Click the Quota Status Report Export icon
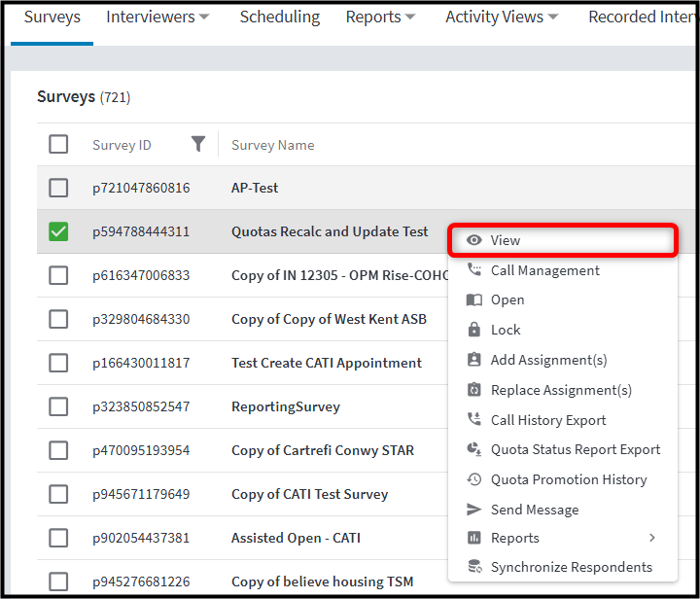The height and width of the screenshot is (599, 700). pos(473,449)
